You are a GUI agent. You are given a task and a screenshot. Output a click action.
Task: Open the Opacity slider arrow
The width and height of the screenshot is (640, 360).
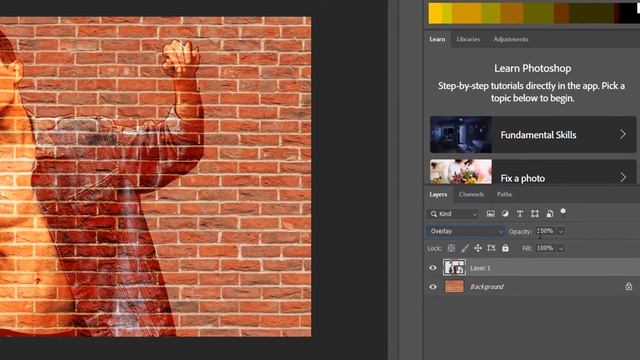pyautogui.click(x=561, y=231)
